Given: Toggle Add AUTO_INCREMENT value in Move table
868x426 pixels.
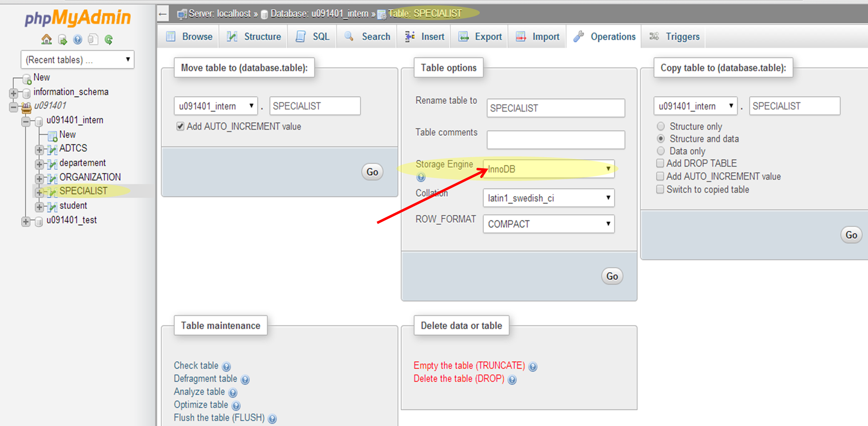Looking at the screenshot, I should coord(180,126).
